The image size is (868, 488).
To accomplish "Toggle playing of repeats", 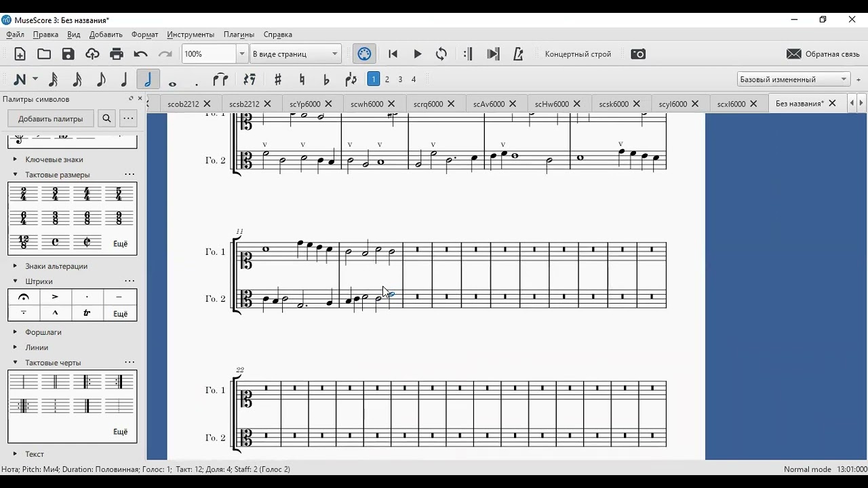I will tap(468, 54).
